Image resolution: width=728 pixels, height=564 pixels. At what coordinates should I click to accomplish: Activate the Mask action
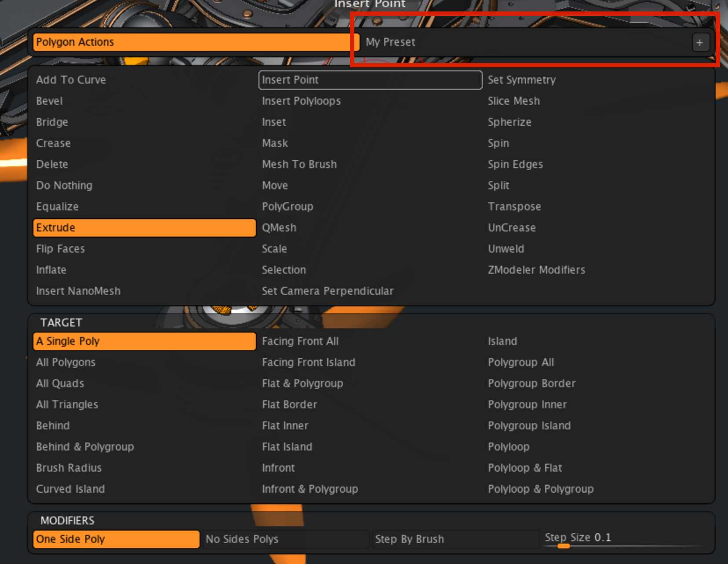point(275,143)
